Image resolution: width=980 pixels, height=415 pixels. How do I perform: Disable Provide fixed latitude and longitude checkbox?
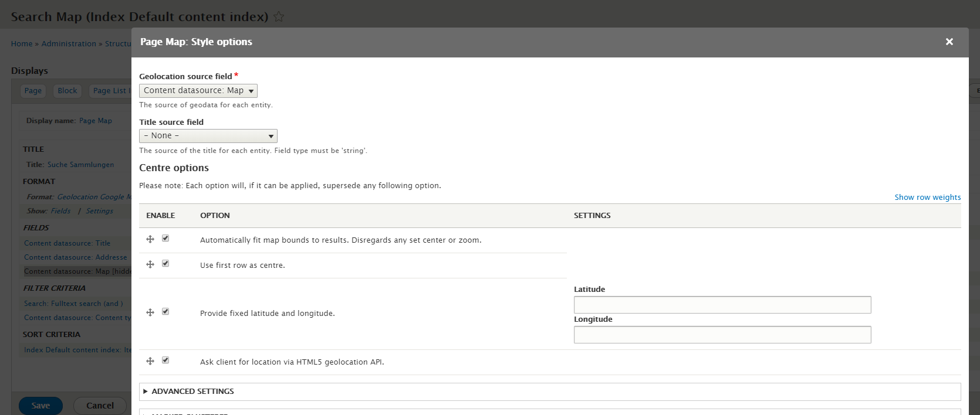point(165,312)
